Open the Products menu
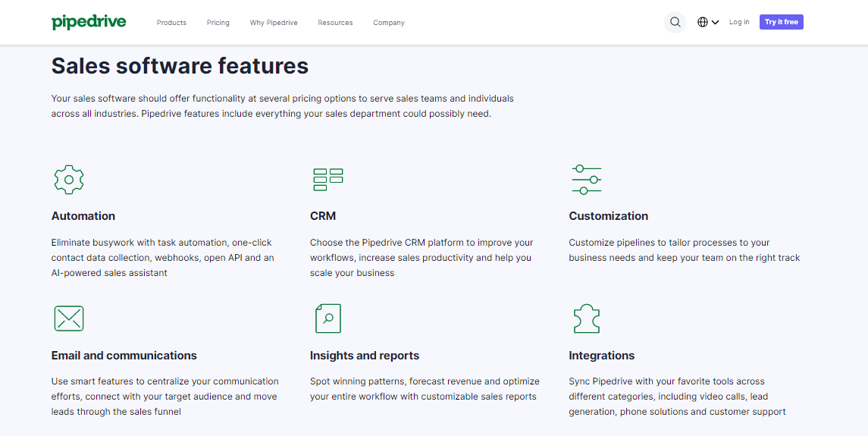This screenshot has width=868, height=436. [x=171, y=23]
